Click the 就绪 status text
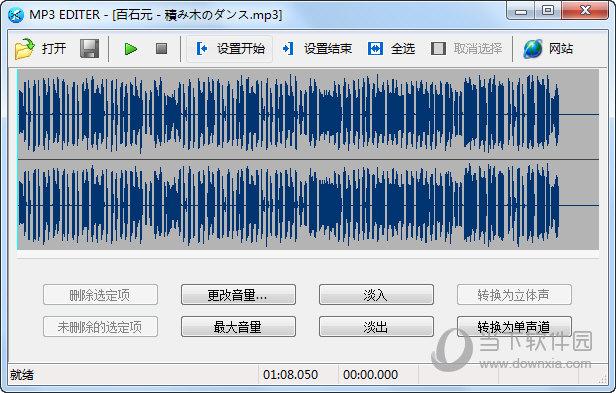Image resolution: width=616 pixels, height=393 pixels. (x=22, y=375)
